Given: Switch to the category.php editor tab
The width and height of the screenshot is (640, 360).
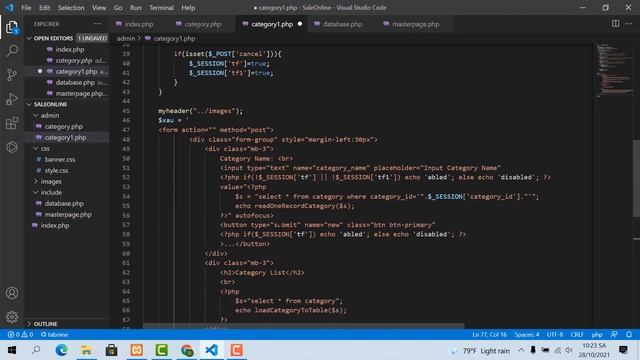Looking at the screenshot, I should coord(198,24).
